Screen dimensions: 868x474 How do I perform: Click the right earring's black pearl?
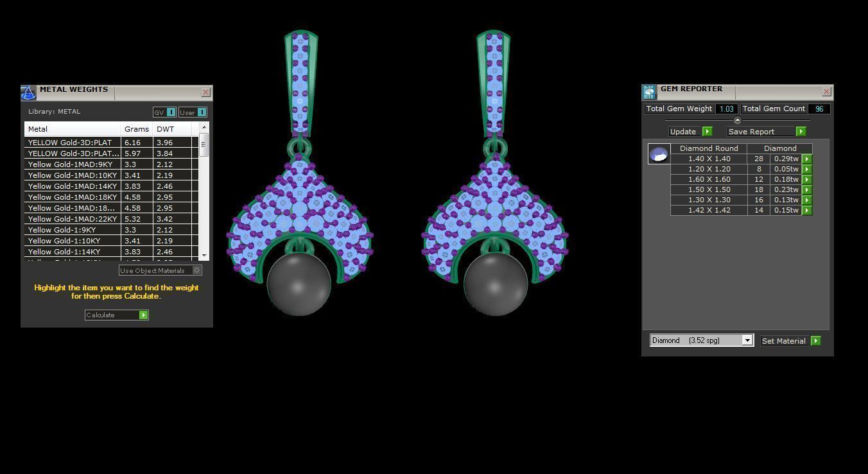pyautogui.click(x=496, y=283)
